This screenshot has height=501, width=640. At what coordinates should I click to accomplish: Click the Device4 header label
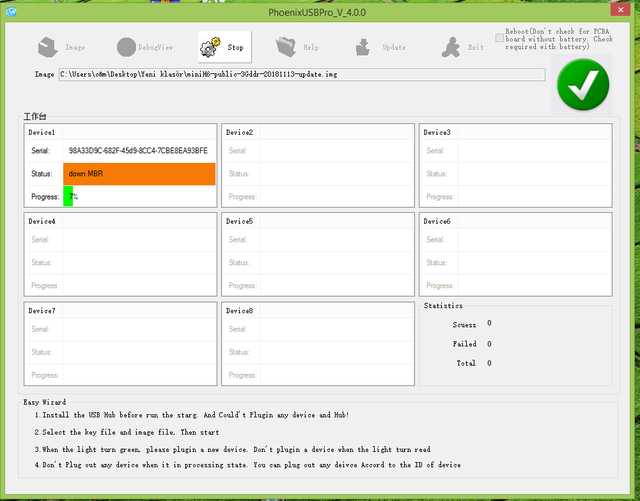[42, 221]
